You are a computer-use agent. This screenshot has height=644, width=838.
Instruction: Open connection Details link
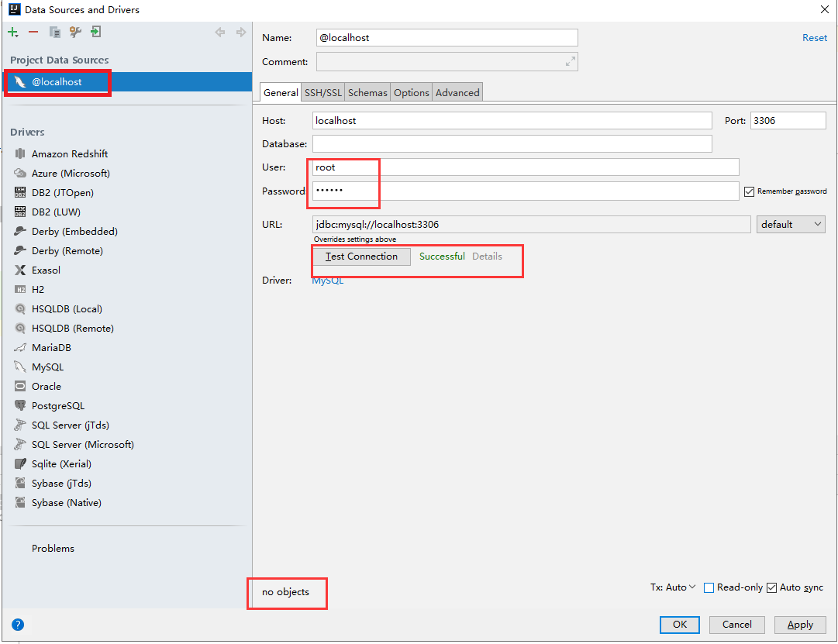click(487, 257)
